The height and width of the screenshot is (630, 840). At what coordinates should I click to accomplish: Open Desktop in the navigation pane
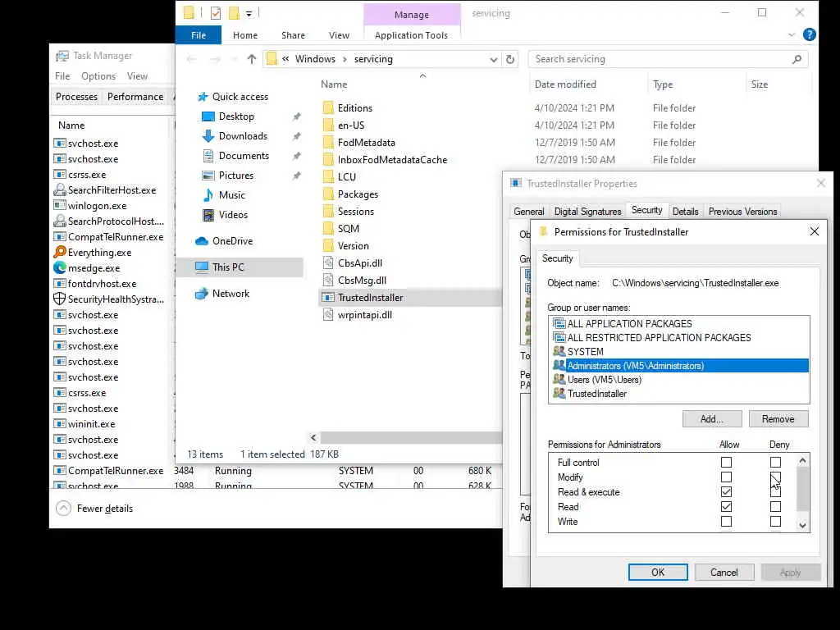point(236,116)
